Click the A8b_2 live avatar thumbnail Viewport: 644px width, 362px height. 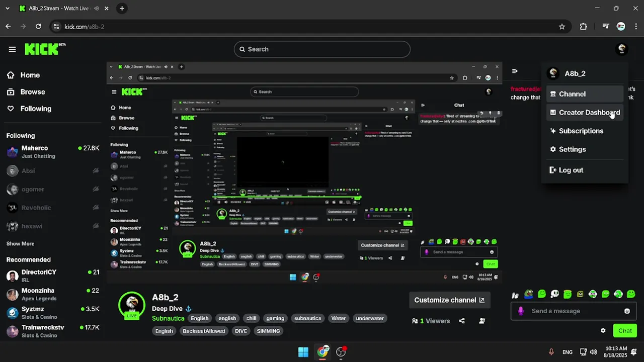coord(132,305)
